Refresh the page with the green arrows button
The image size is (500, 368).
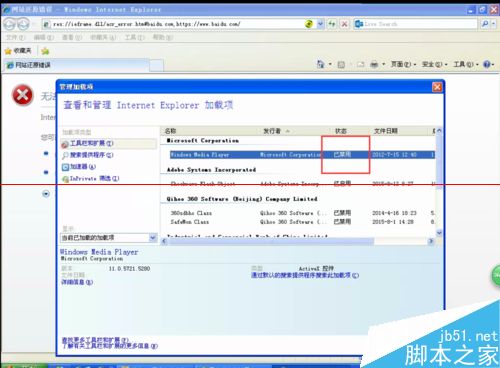[x=332, y=24]
